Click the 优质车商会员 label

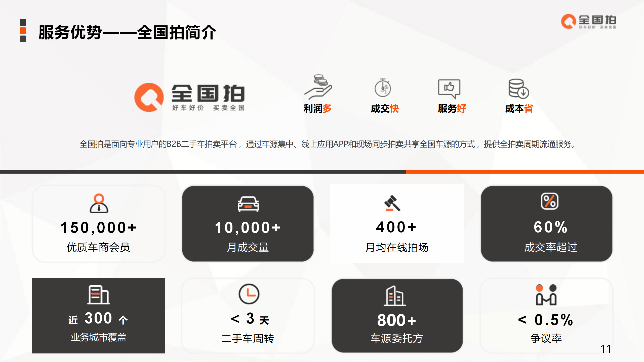tap(98, 247)
